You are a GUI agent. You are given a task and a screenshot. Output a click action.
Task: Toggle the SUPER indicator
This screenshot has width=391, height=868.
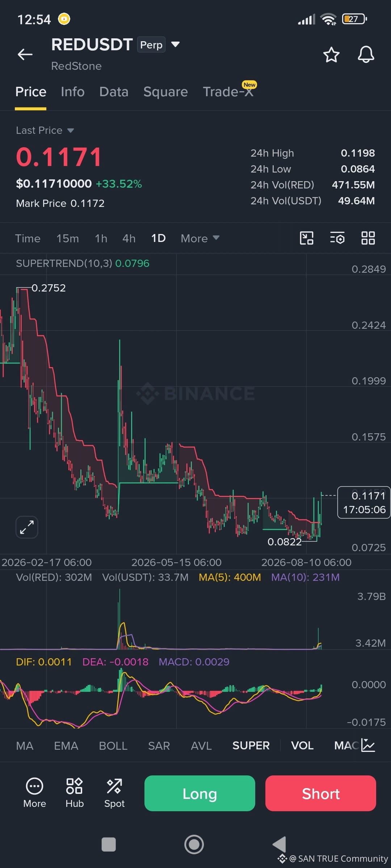pos(251,745)
